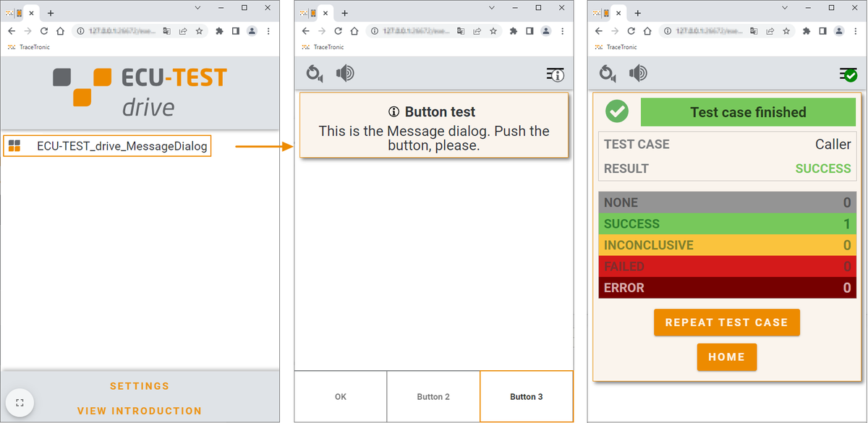Open SETTINGS in the left window
The width and height of the screenshot is (868, 423).
coord(140,386)
